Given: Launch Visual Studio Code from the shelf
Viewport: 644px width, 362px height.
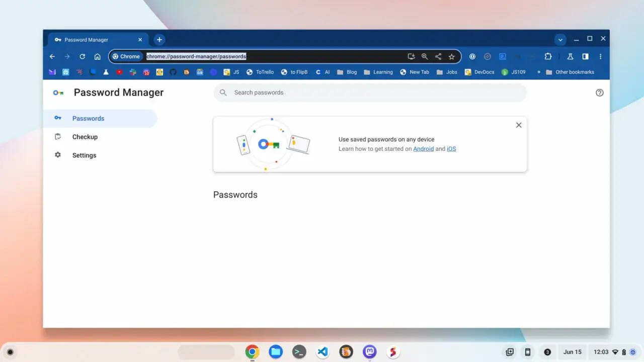Looking at the screenshot, I should (x=323, y=352).
